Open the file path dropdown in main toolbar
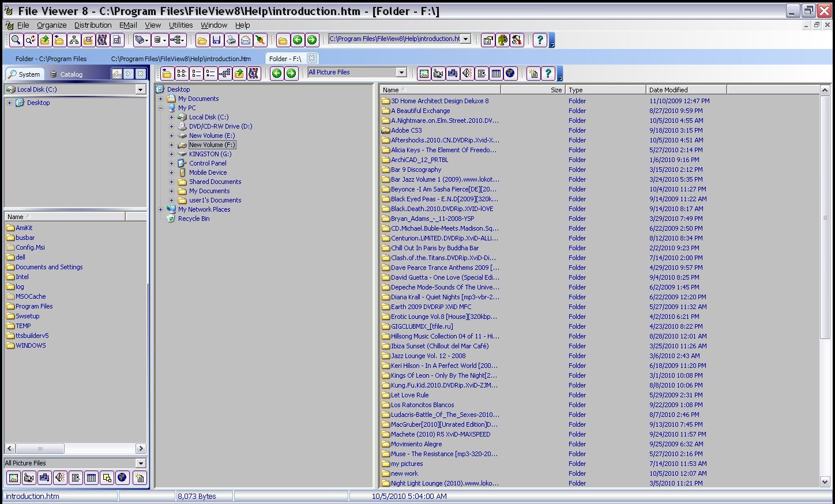This screenshot has width=835, height=504. (466, 39)
